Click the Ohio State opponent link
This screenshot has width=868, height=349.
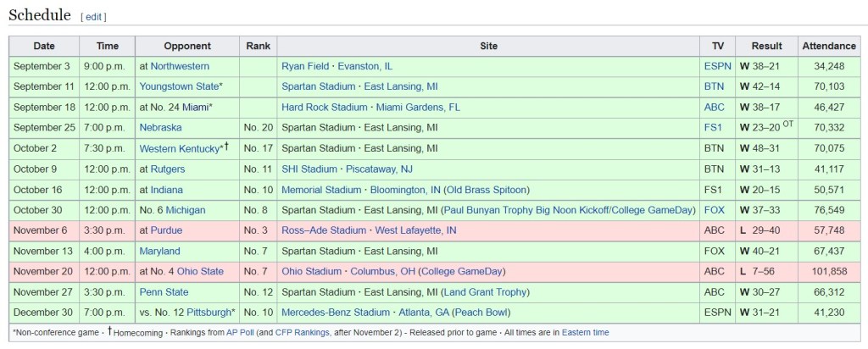click(x=200, y=272)
